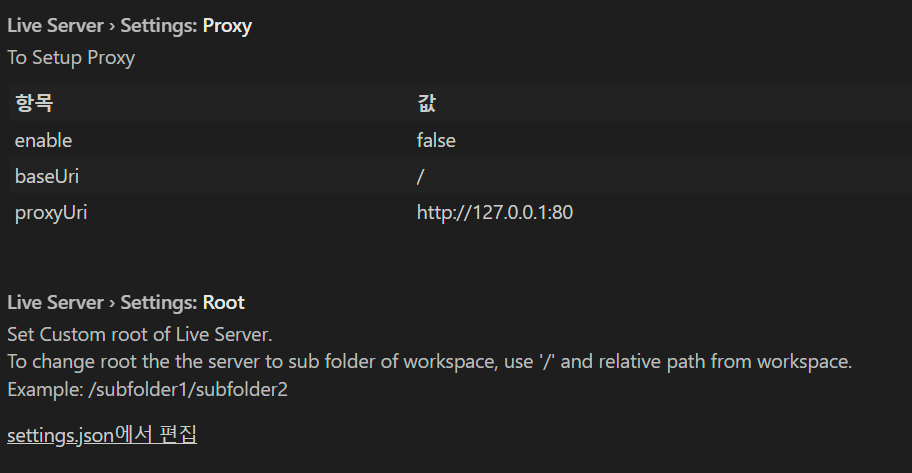Select the Live Server Settings: Proxy heading

point(129,26)
